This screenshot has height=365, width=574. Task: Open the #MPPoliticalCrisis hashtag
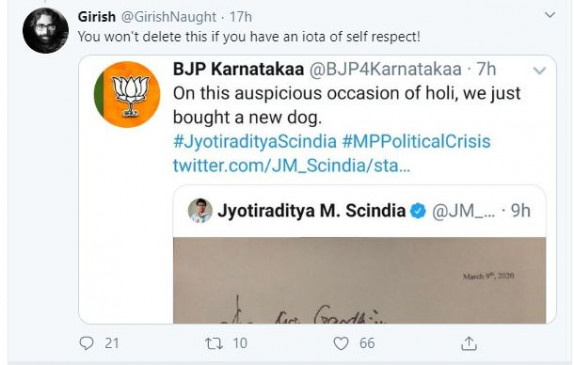[416, 142]
